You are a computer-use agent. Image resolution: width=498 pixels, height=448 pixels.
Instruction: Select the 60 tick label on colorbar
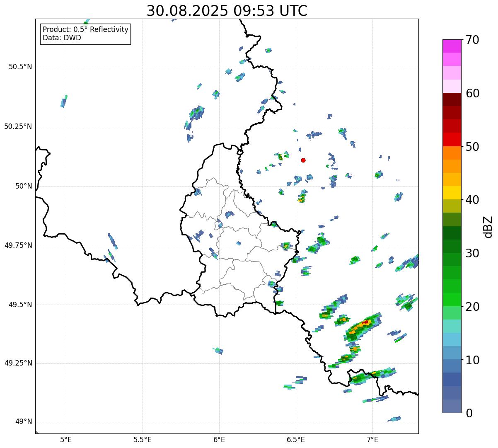472,94
